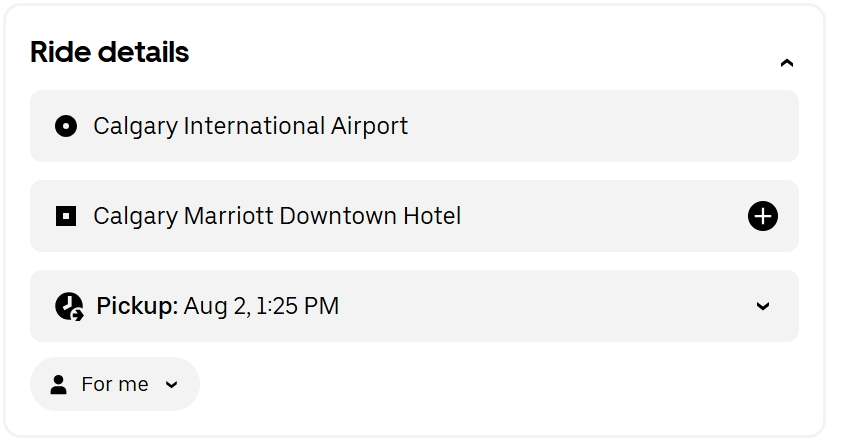Click the word Airport in pickup field
The height and width of the screenshot is (441, 848).
369,126
